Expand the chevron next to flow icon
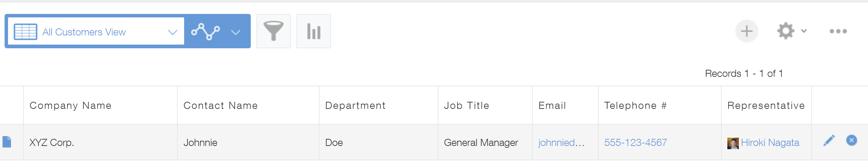This screenshot has width=868, height=164. pos(235,32)
